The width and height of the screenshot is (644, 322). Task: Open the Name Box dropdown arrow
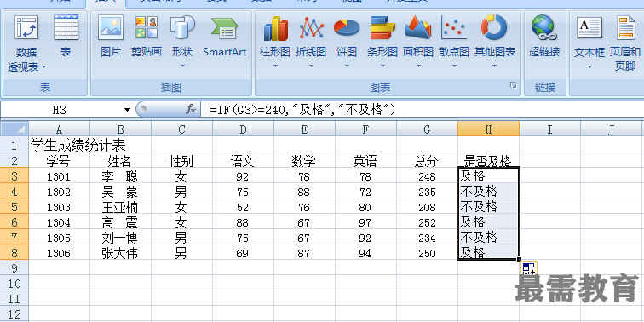127,110
